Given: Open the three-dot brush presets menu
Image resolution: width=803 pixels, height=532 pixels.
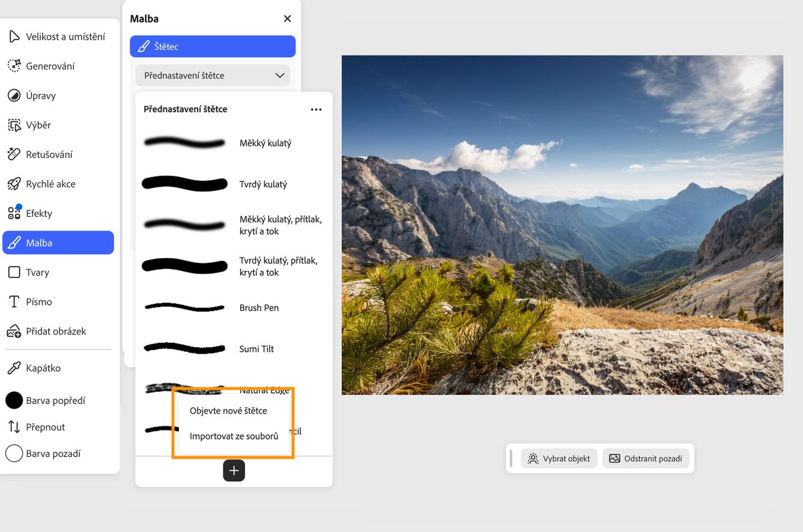Looking at the screenshot, I should [317, 109].
